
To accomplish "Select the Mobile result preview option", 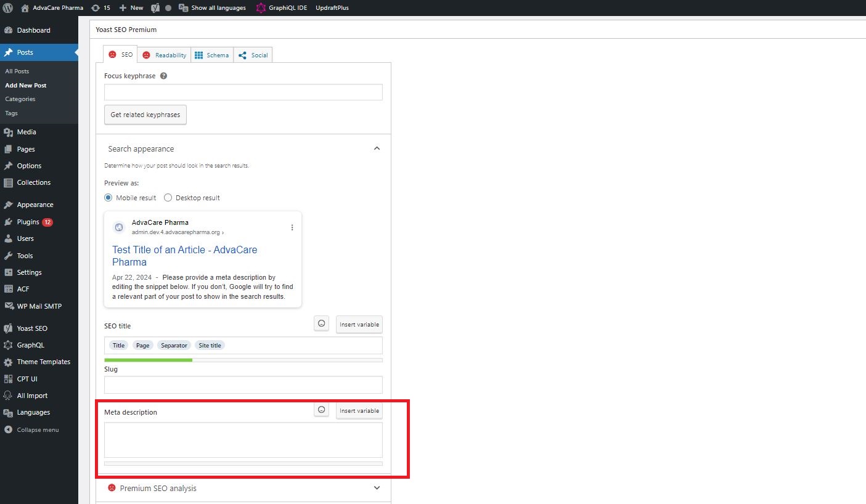I will [108, 198].
